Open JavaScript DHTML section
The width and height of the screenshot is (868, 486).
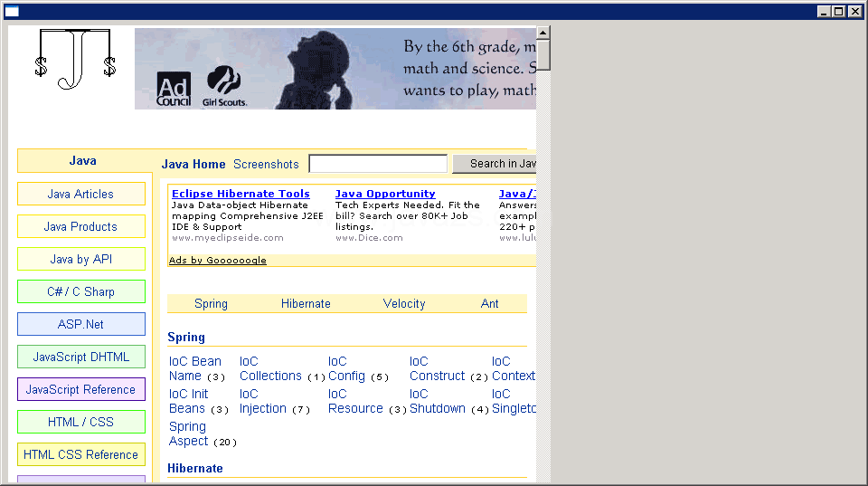pos(80,357)
